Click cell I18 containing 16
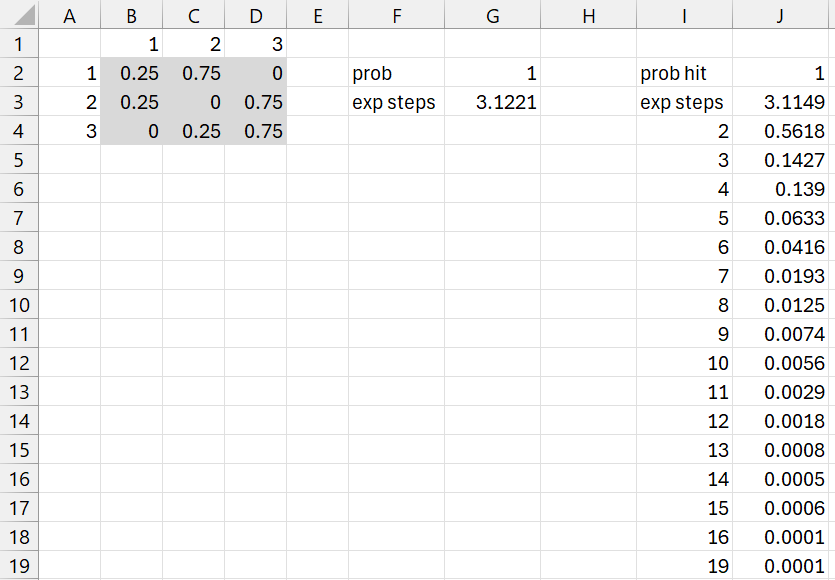 (x=684, y=537)
